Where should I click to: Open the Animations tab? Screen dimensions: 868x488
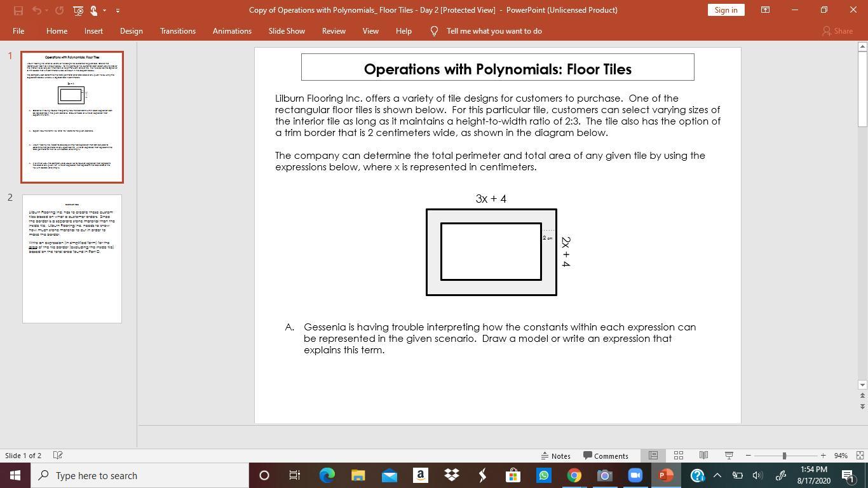coord(232,31)
